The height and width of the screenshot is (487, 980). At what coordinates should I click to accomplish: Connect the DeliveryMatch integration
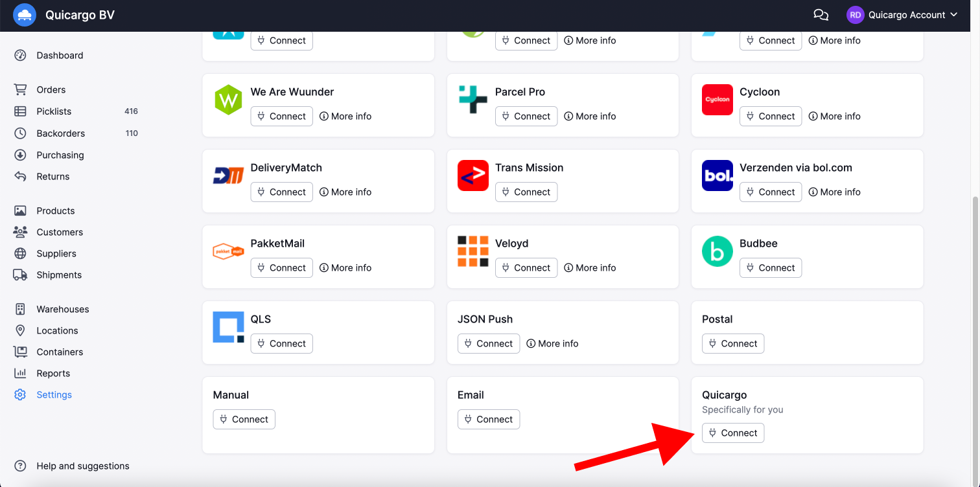(x=282, y=192)
